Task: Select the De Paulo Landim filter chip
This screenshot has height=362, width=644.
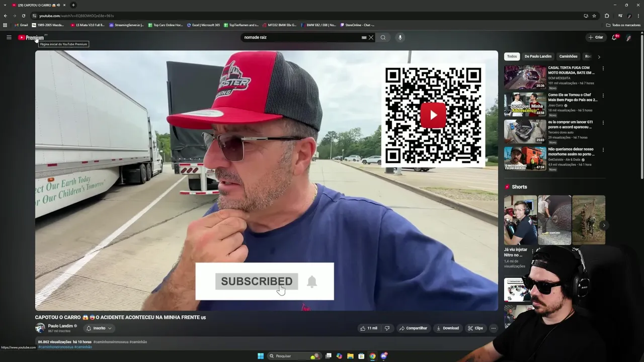Action: (538, 56)
